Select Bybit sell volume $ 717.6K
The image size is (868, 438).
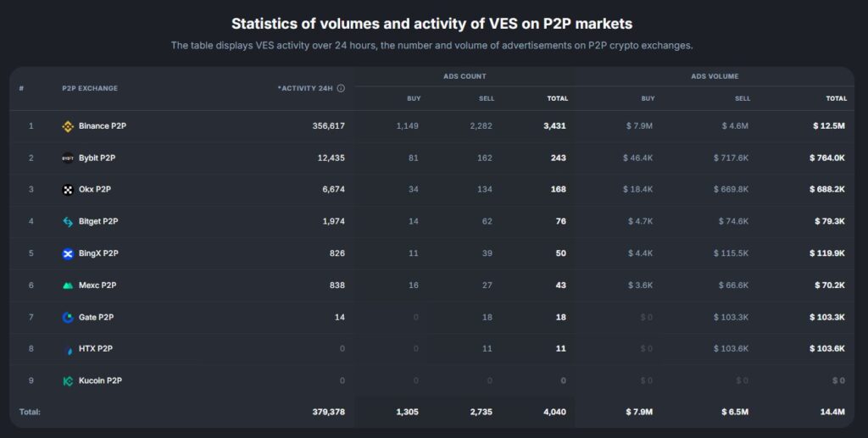pos(732,158)
